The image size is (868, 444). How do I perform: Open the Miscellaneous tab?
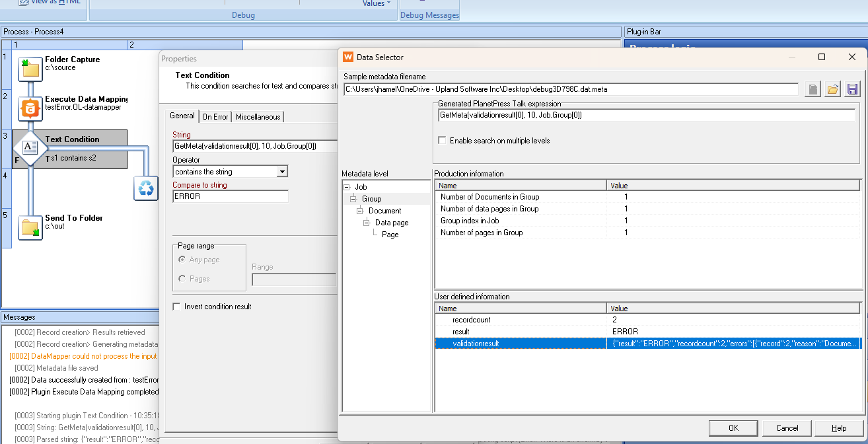pos(258,117)
